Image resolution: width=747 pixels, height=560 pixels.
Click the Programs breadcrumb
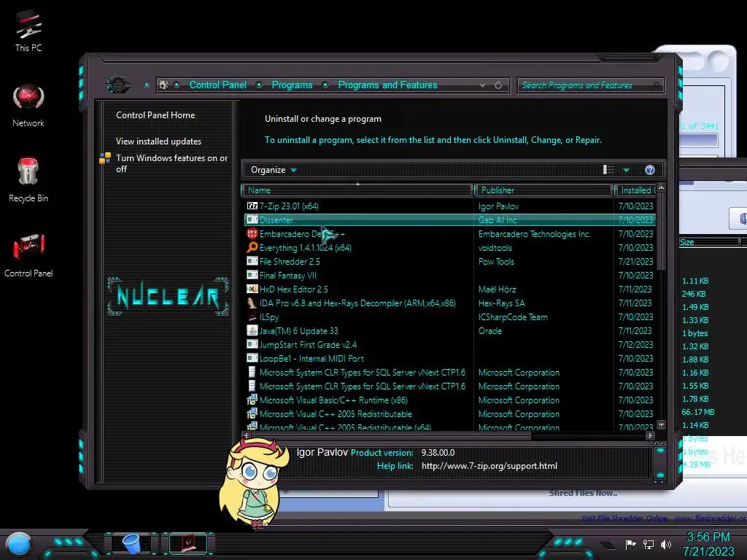[292, 85]
